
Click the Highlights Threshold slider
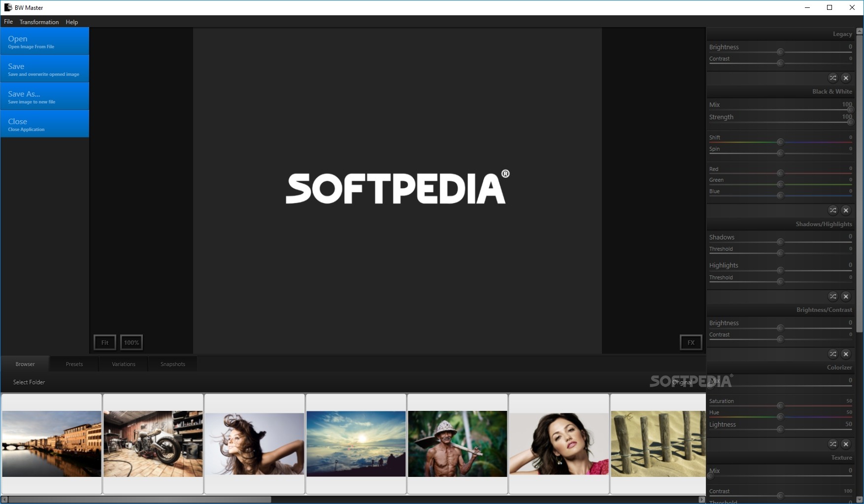780,282
